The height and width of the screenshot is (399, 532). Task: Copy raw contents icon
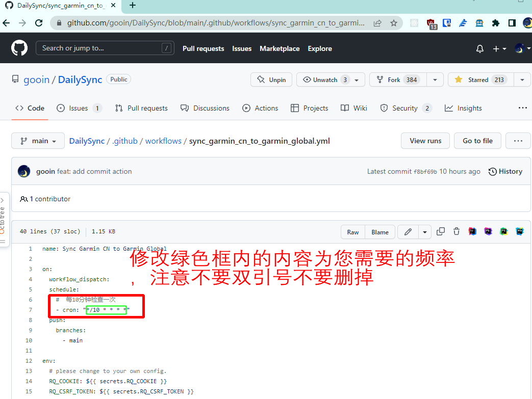(x=440, y=231)
